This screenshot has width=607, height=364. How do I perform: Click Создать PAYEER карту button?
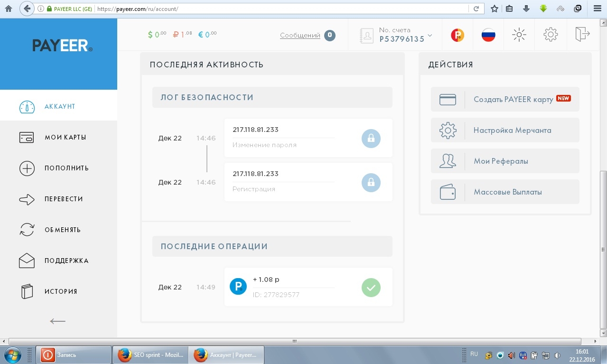[505, 99]
